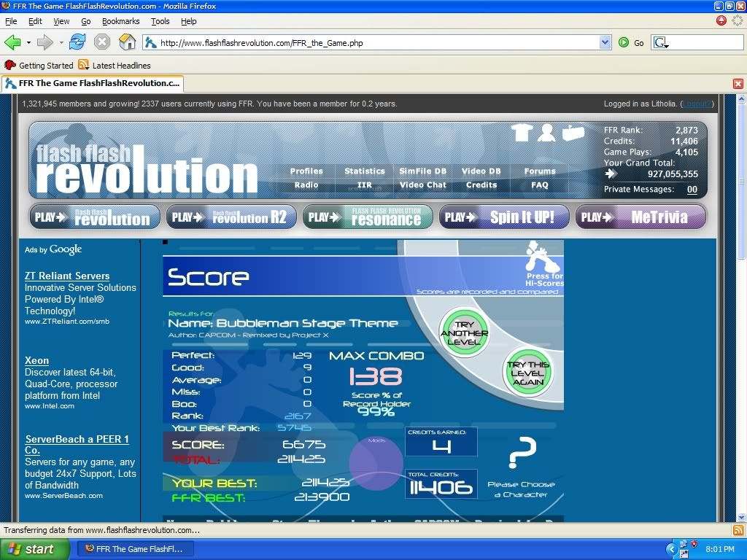Expand the URL address bar dropdown
The height and width of the screenshot is (560, 747).
coord(605,43)
